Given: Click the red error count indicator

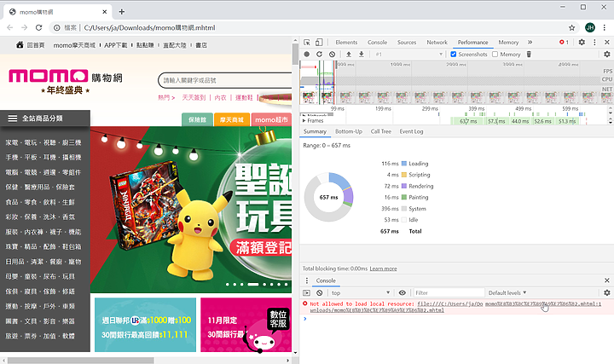Looking at the screenshot, I should click(564, 43).
